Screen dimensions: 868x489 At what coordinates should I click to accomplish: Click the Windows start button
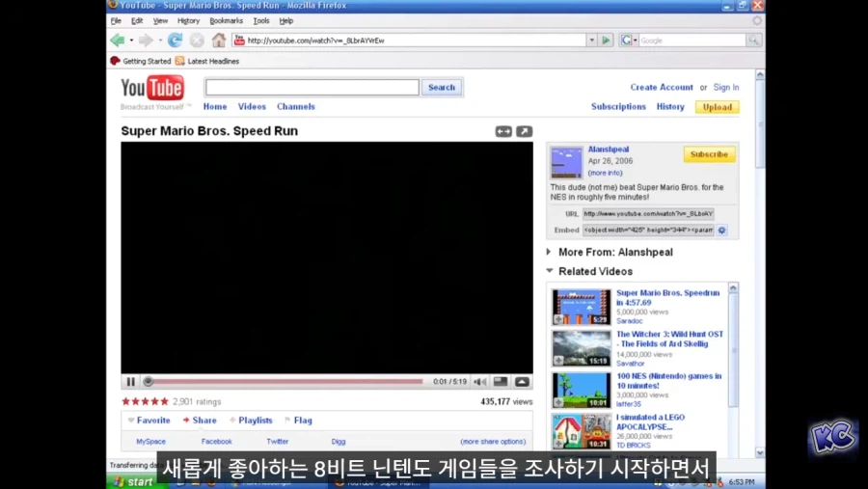pos(133,482)
